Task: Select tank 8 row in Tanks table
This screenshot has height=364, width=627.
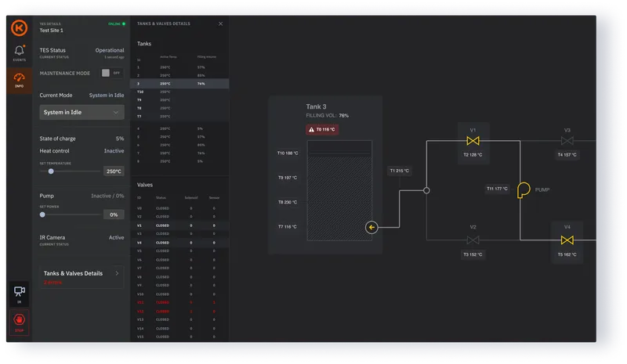Action: pyautogui.click(x=179, y=161)
